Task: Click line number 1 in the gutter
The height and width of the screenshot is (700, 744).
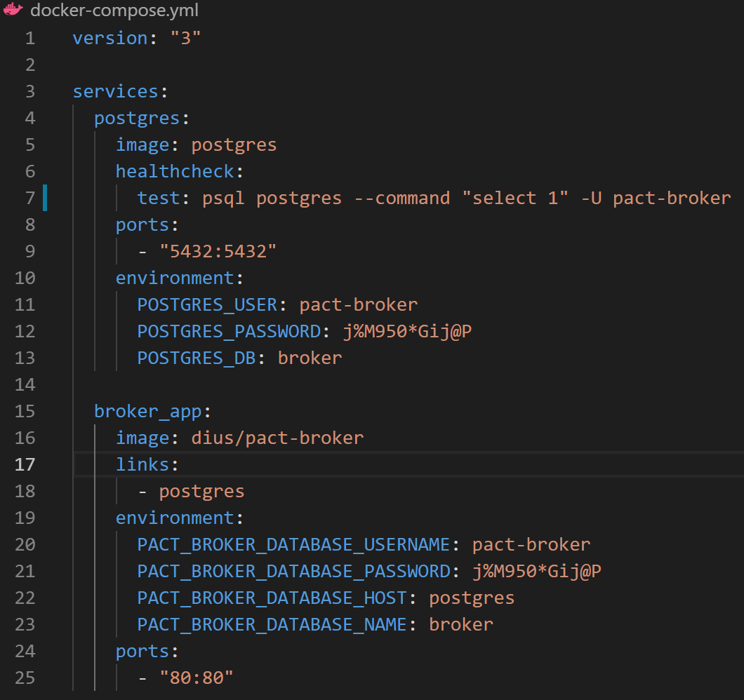Action: click(30, 38)
